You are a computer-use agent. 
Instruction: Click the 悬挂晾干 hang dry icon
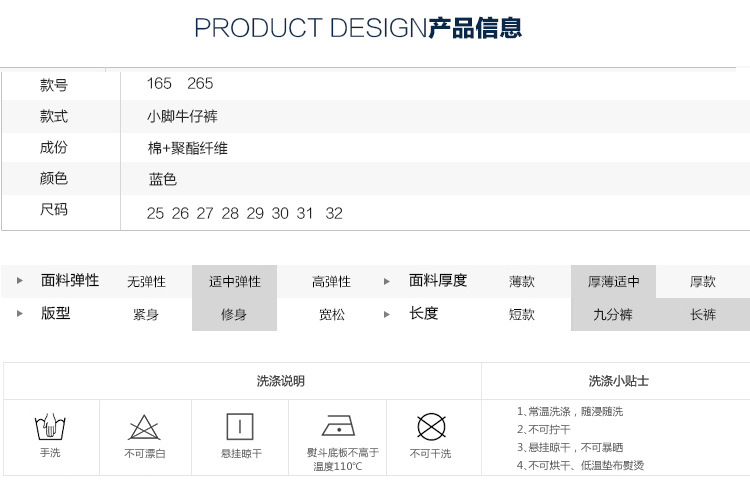click(240, 426)
